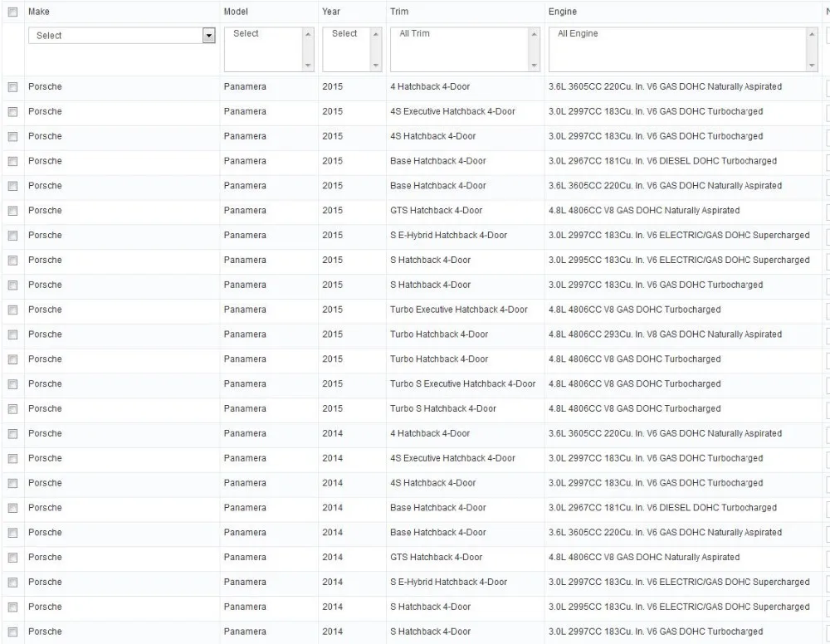Viewport: 830px width, 644px height.
Task: Click 'Porsche' in 2014 S E-Hybrid row
Action: 45,582
